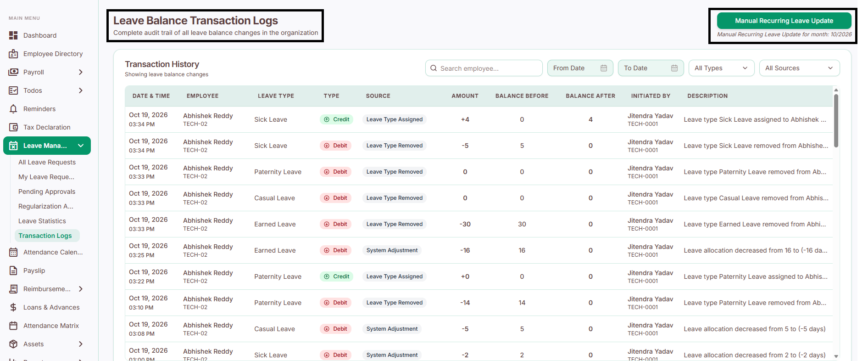
Task: Expand the Reimbursement submenu chevron
Action: [x=81, y=289]
